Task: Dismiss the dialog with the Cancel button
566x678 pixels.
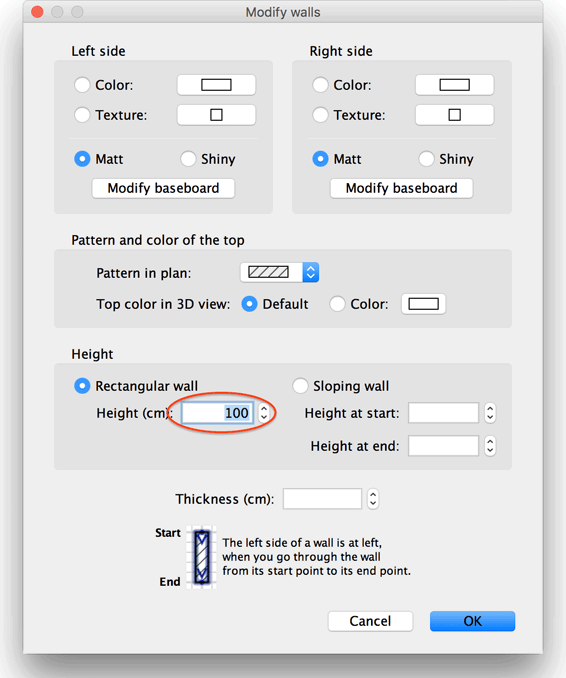Action: [371, 621]
